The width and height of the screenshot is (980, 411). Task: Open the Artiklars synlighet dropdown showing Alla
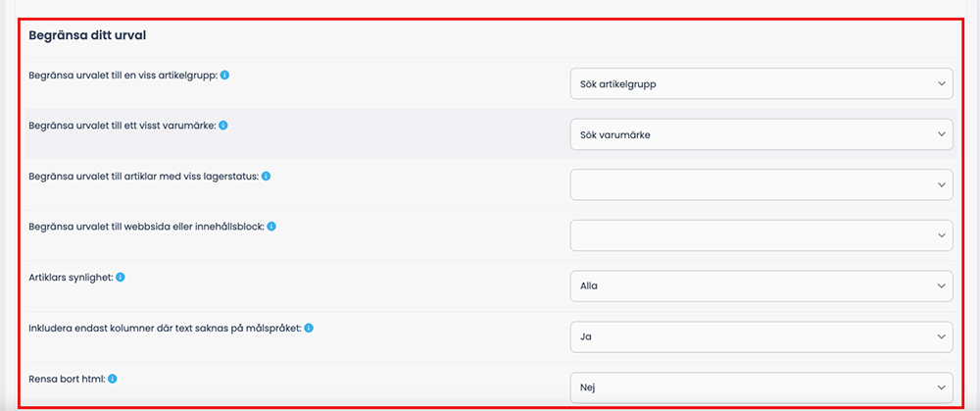click(x=761, y=285)
